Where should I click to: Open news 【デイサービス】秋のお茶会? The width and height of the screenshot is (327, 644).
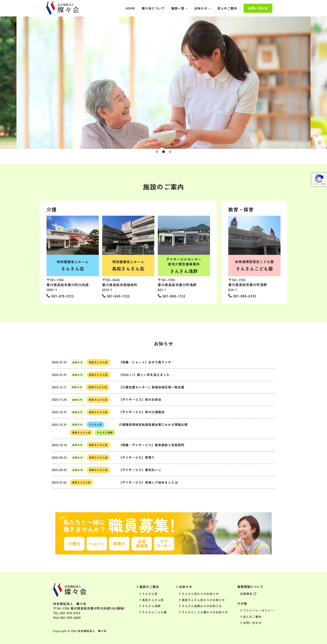[x=140, y=400]
